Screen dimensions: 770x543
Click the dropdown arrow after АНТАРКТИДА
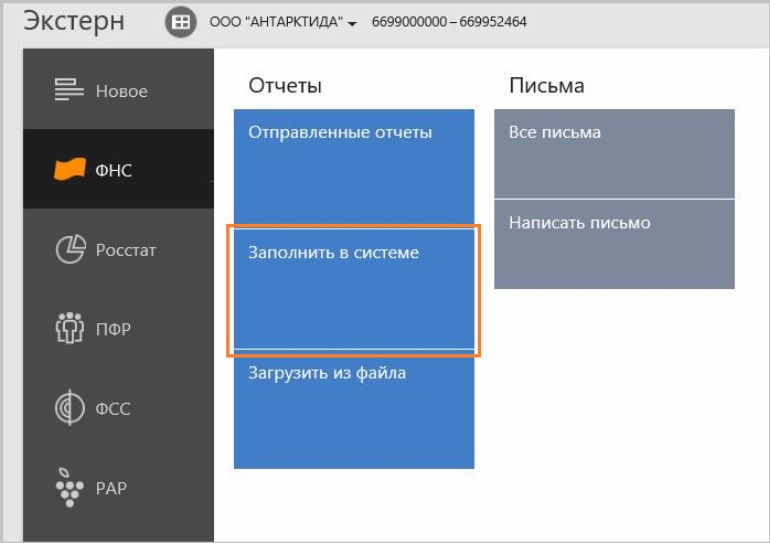click(x=353, y=24)
